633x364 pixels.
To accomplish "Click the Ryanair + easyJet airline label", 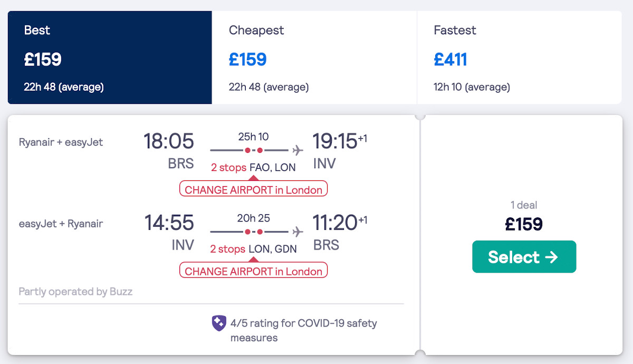I will pos(61,142).
